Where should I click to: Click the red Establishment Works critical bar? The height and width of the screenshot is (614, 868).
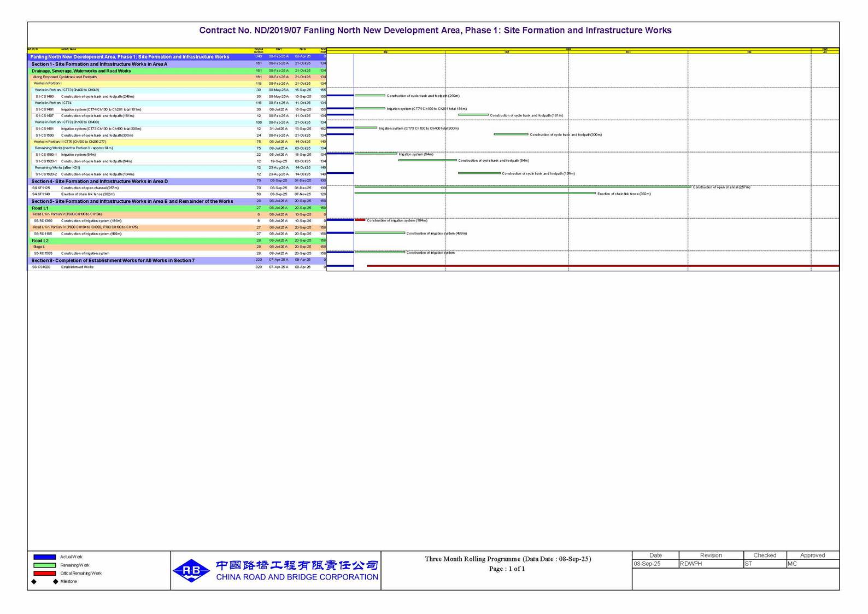pyautogui.click(x=601, y=266)
